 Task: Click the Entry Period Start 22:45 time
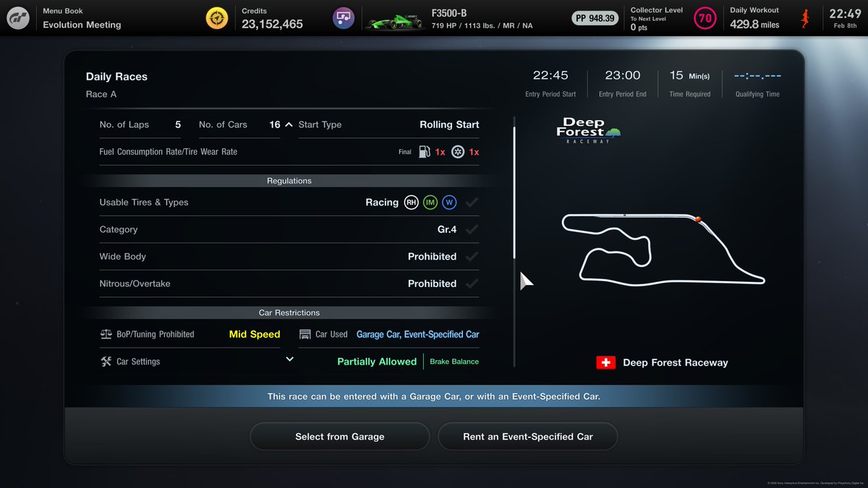pyautogui.click(x=550, y=75)
